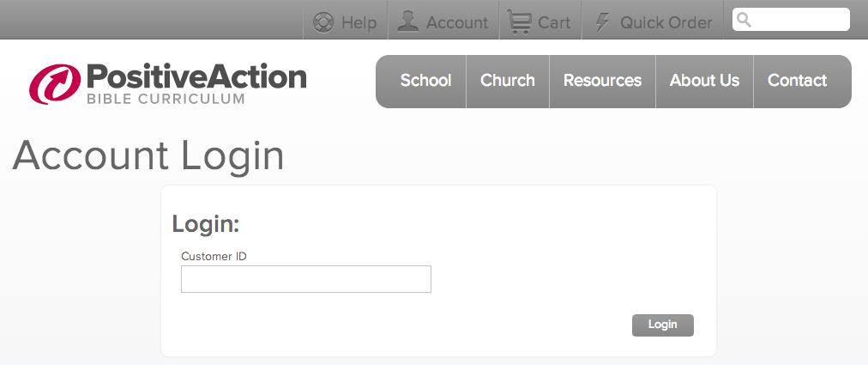The height and width of the screenshot is (365, 868).
Task: Click the Account Login page heading
Action: (148, 155)
